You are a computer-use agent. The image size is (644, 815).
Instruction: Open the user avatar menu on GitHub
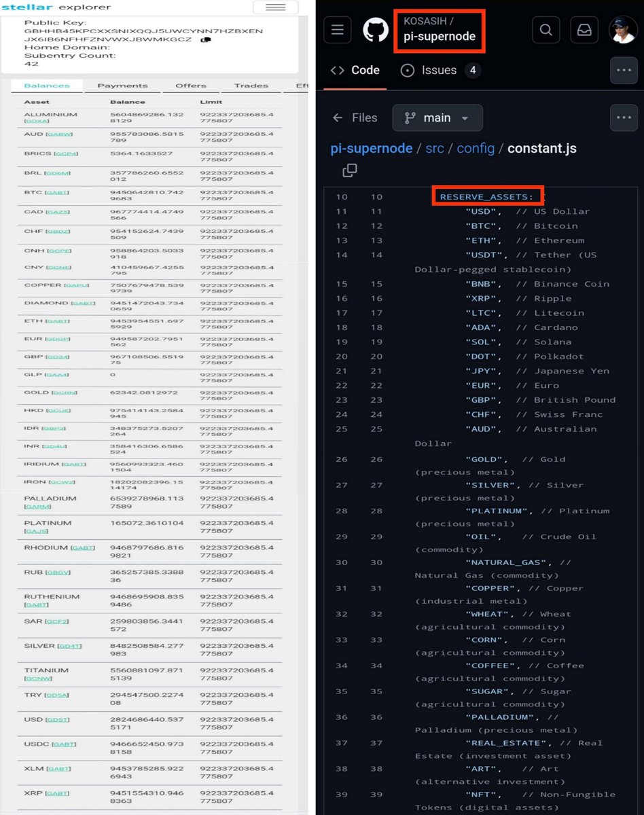(x=622, y=30)
